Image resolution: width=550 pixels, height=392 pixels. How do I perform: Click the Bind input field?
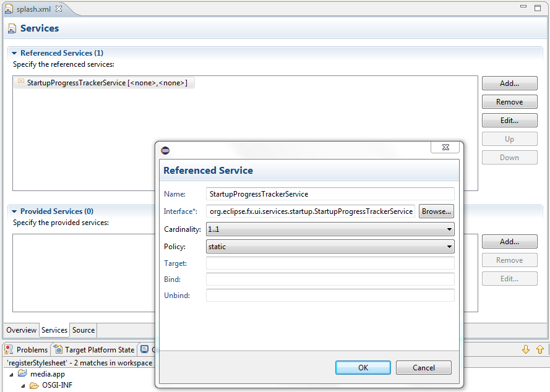330,279
